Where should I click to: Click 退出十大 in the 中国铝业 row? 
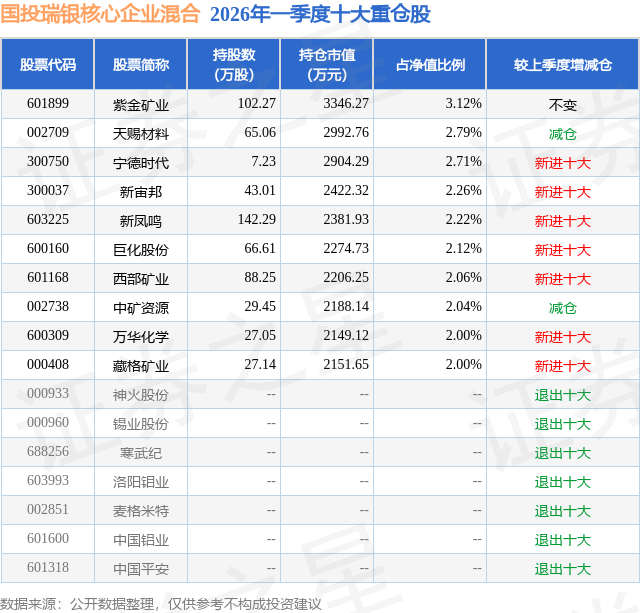coord(562,539)
